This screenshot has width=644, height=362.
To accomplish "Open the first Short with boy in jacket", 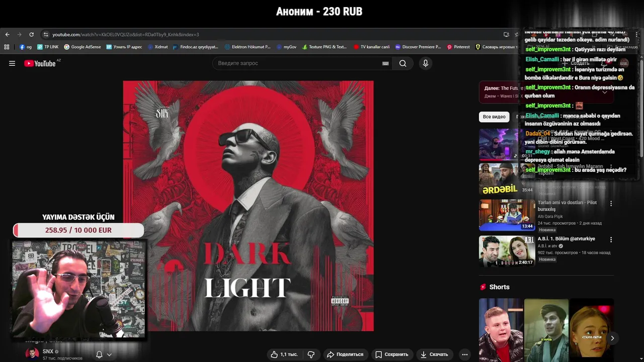I will (501, 330).
